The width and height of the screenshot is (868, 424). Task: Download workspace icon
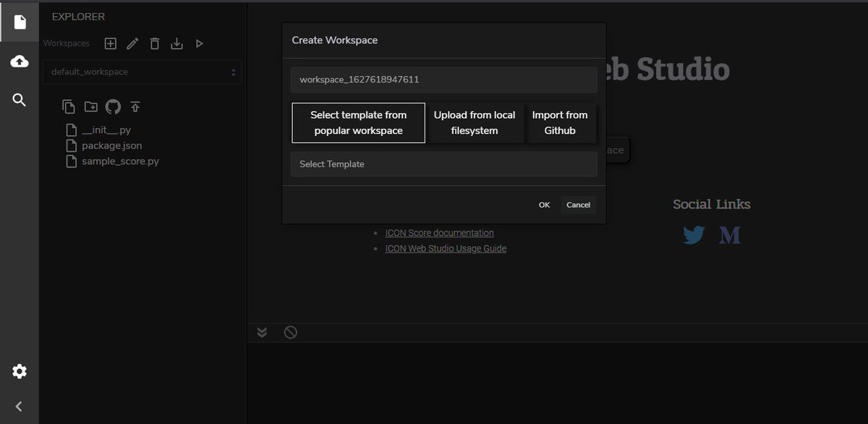[x=176, y=43]
